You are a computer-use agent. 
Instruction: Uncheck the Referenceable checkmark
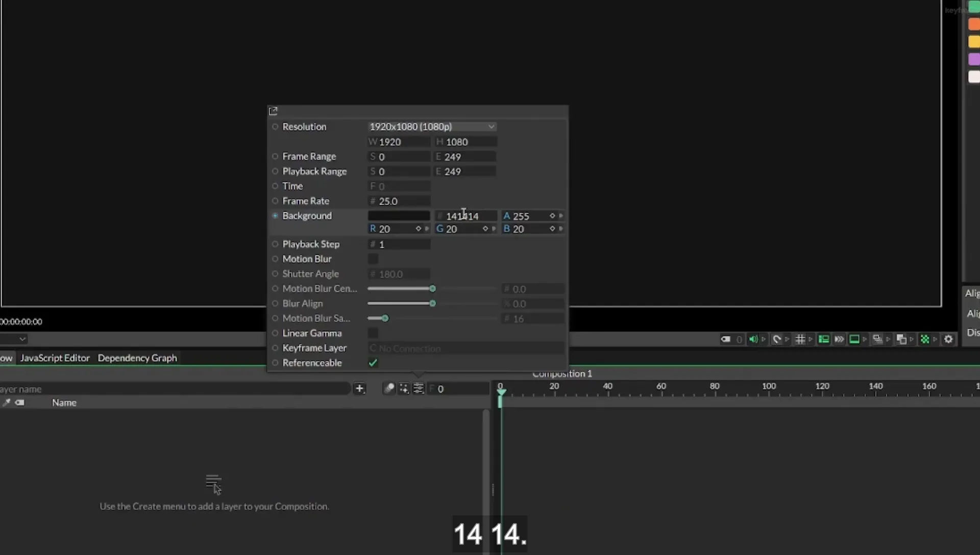tap(373, 363)
